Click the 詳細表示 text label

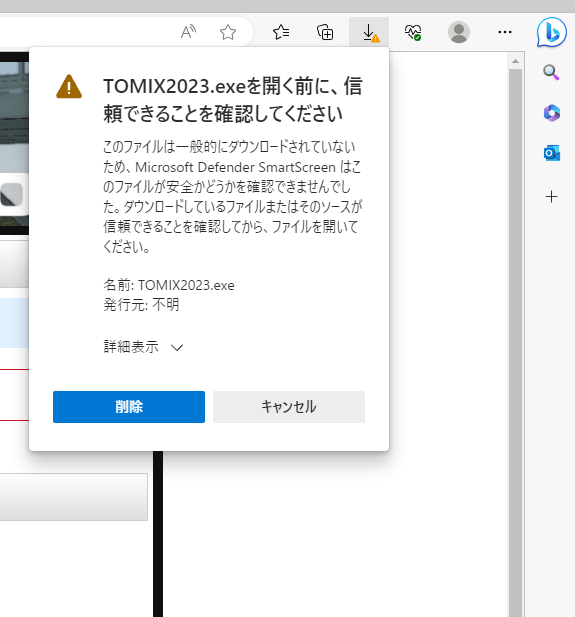coord(131,347)
